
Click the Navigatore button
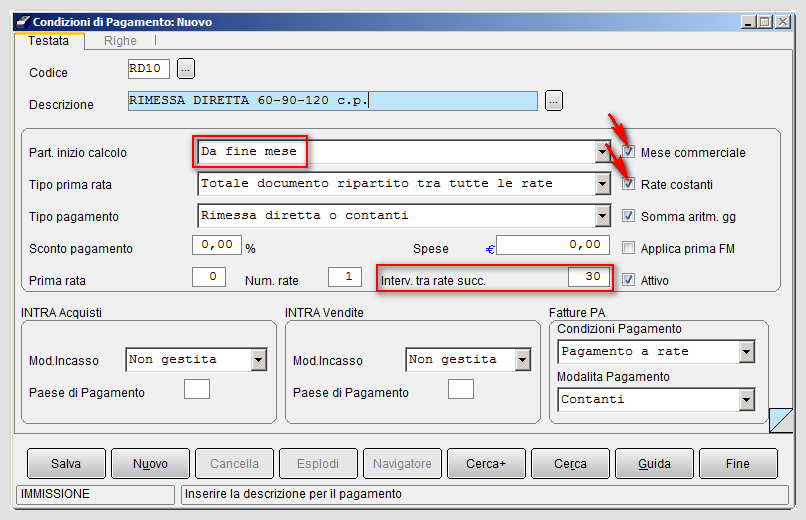click(402, 463)
